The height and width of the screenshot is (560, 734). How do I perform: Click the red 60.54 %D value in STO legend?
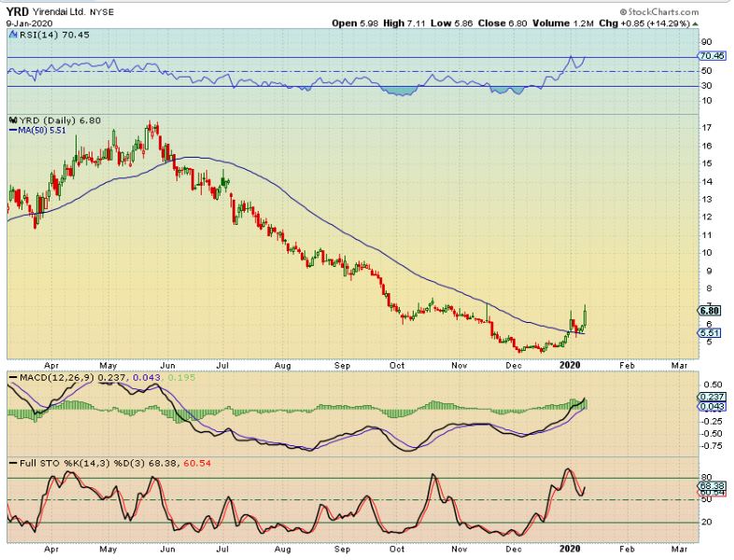198,463
